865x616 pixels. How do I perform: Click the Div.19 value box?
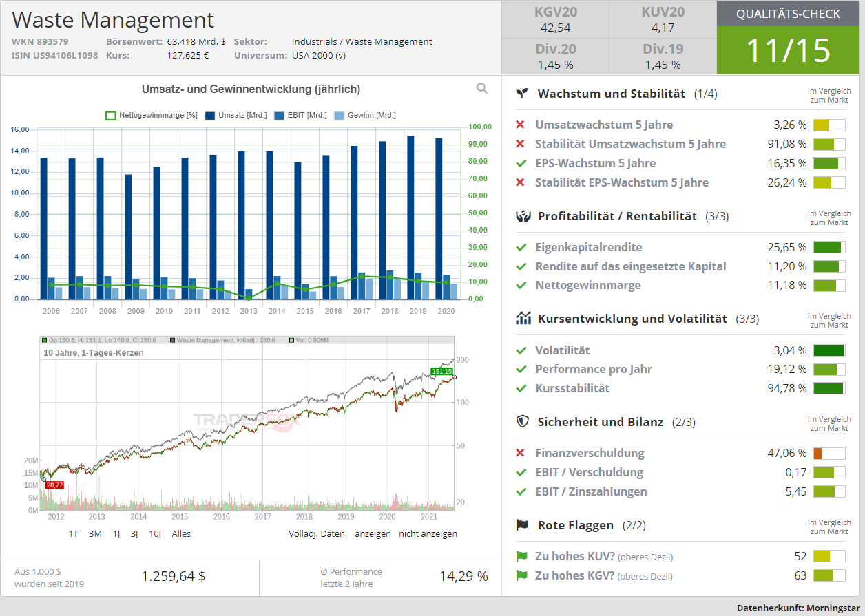[x=663, y=56]
